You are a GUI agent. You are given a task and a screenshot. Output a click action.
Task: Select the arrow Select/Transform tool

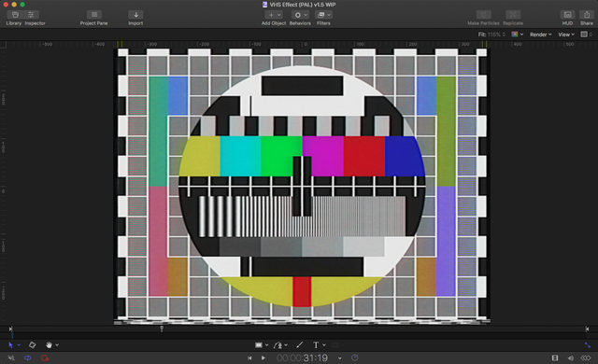[10, 345]
